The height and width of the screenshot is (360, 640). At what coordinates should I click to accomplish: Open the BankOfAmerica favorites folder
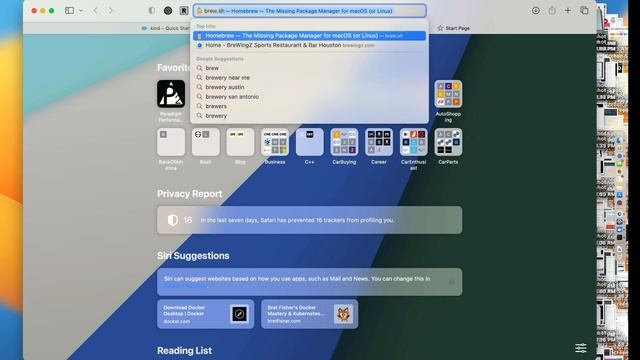tap(171, 142)
